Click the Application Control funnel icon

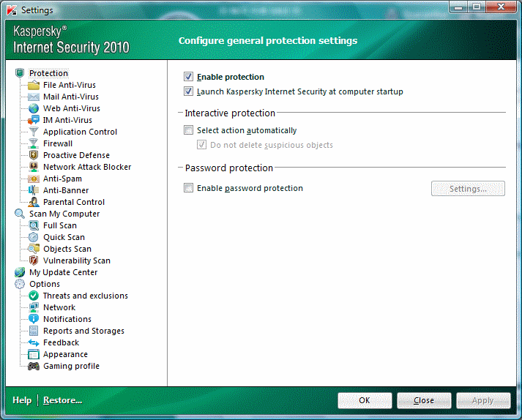(33, 132)
